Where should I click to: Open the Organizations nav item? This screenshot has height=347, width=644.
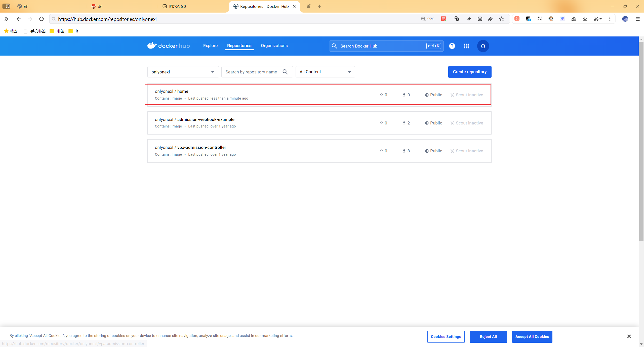point(274,46)
